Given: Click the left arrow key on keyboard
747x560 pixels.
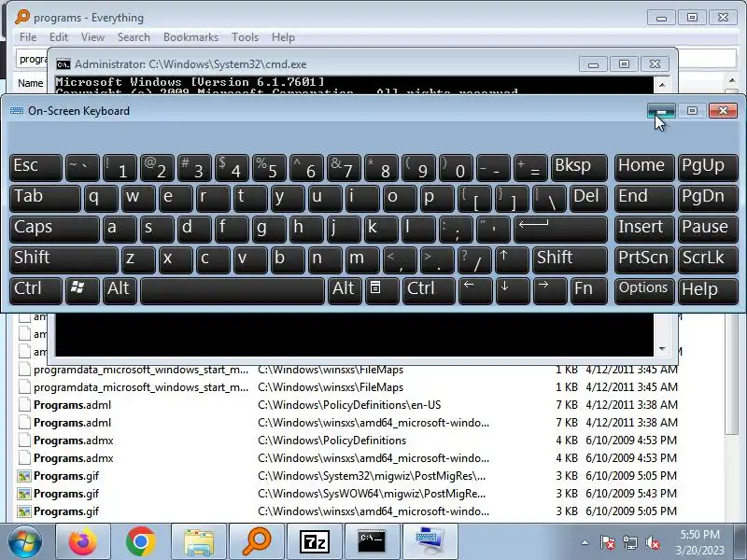Looking at the screenshot, I should point(475,289).
